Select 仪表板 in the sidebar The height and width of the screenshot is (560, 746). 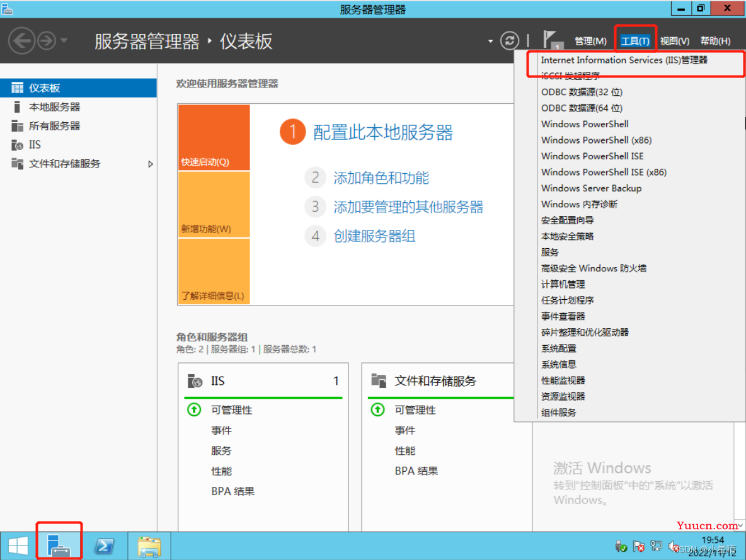pyautogui.click(x=79, y=88)
